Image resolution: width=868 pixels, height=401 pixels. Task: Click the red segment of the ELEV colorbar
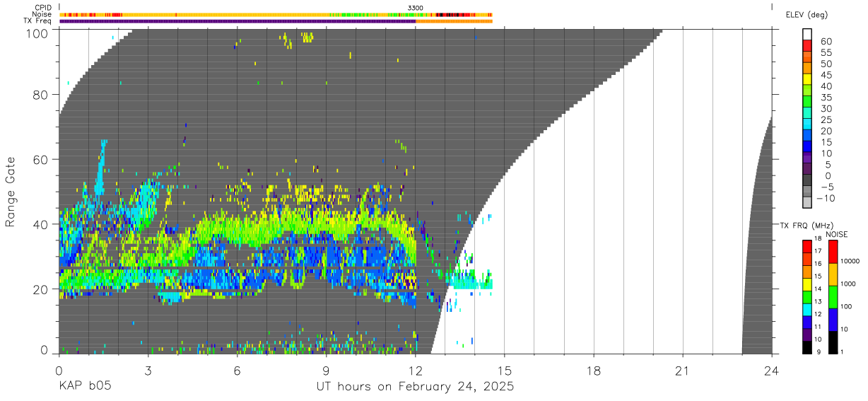807,46
